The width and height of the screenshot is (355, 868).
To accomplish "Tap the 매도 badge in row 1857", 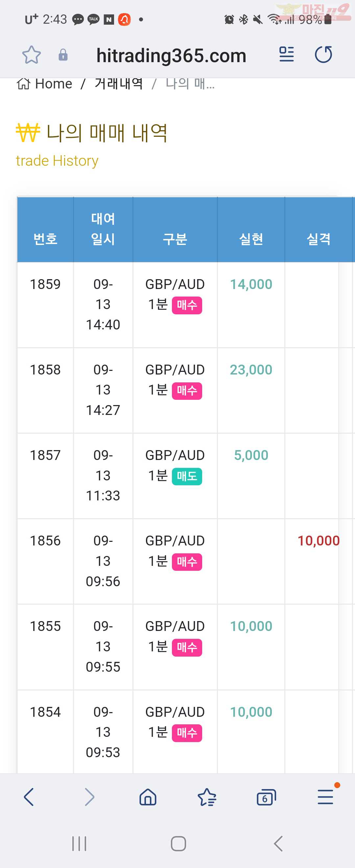I will click(x=187, y=476).
